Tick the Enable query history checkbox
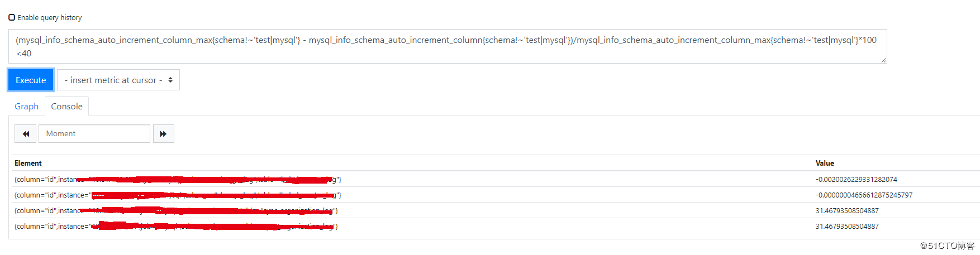Image resolution: width=980 pixels, height=255 pixels. 12,17
